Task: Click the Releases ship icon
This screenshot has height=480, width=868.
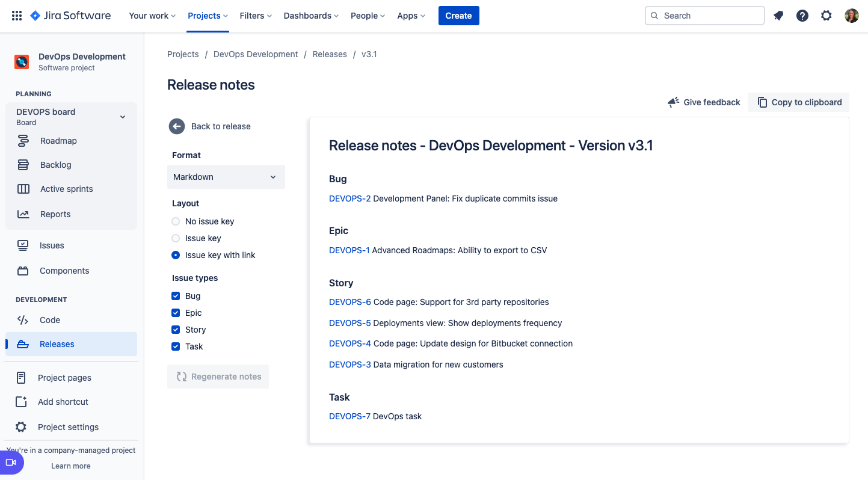Action: 23,344
